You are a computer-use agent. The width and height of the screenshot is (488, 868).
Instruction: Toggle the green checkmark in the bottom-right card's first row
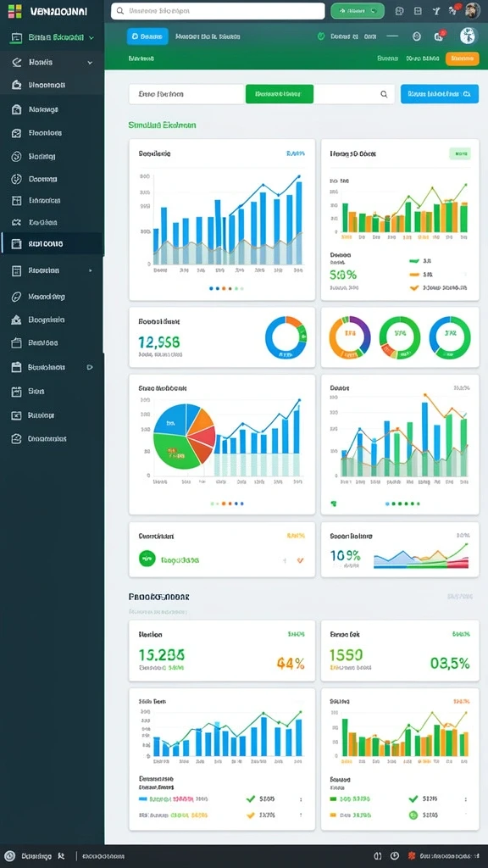pos(413,798)
